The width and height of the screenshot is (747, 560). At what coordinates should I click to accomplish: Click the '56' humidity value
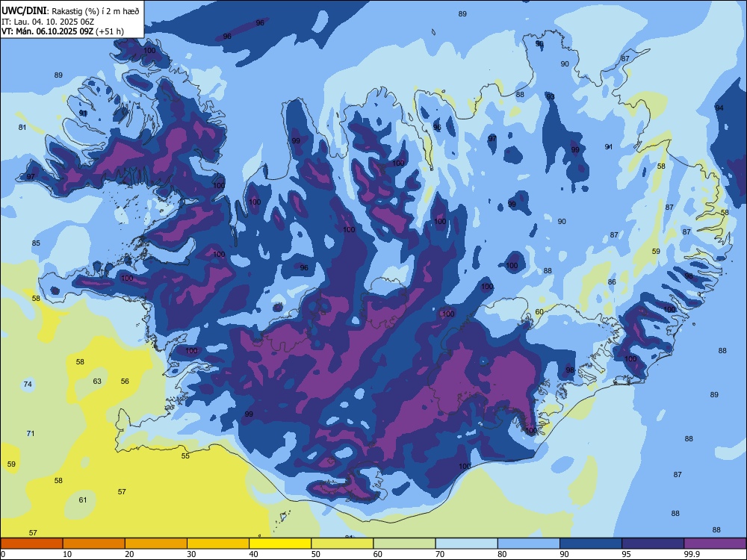tap(125, 381)
